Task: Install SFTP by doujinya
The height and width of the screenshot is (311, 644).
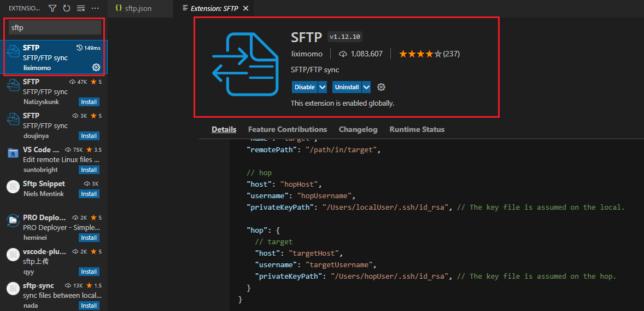Action: 89,136
